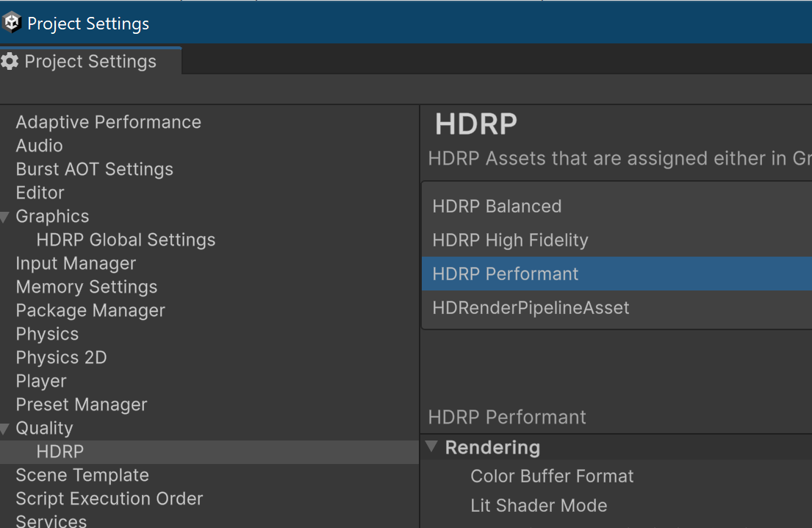Select Physics 2D category
812x528 pixels.
pos(61,357)
